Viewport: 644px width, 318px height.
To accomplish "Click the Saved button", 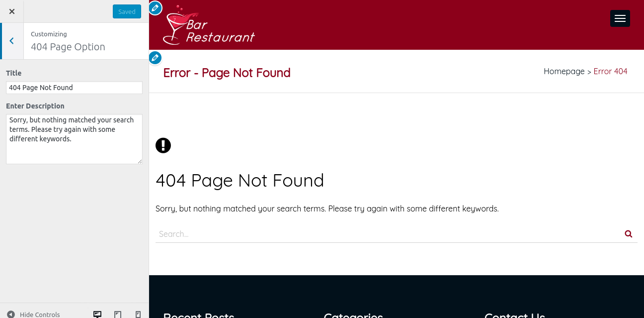I will (x=127, y=11).
